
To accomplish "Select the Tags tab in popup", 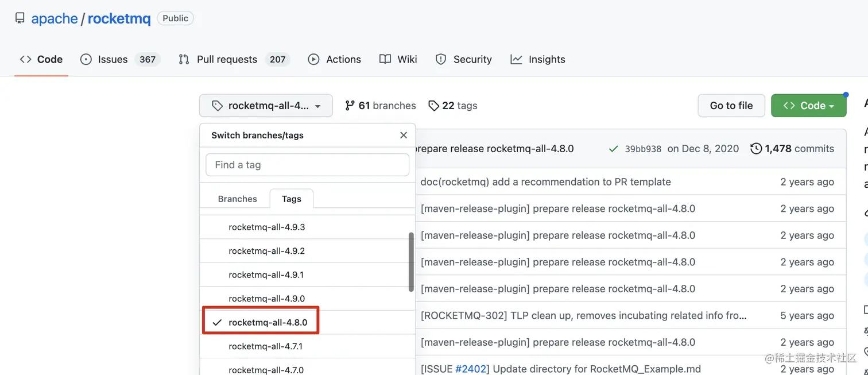I will (292, 199).
